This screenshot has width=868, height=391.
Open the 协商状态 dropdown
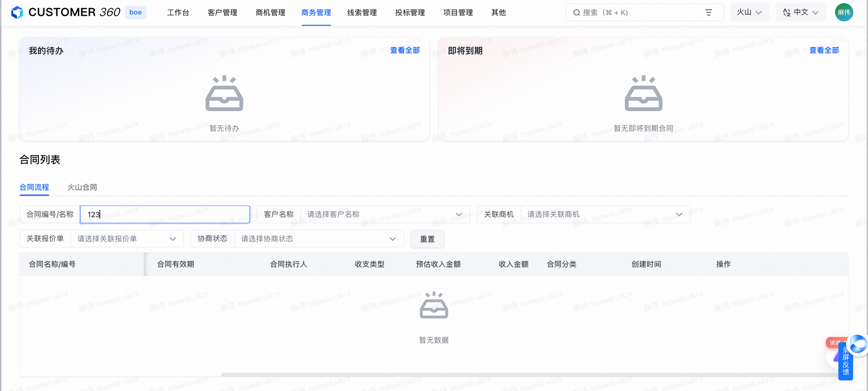[x=319, y=239]
